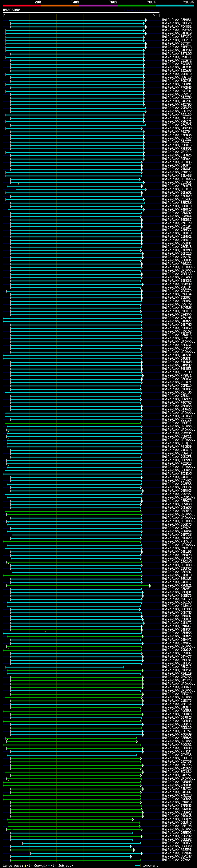The height and width of the screenshot is (868, 197).
Task: Click the orange ~40% identity color bar
Action: (60, 6)
